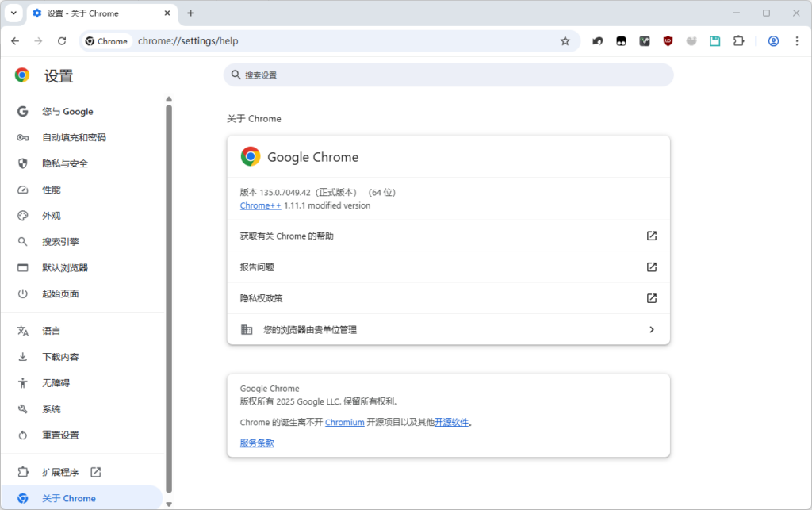Image resolution: width=812 pixels, height=510 pixels.
Task: Bookmark this page with the star icon
Action: pyautogui.click(x=565, y=41)
